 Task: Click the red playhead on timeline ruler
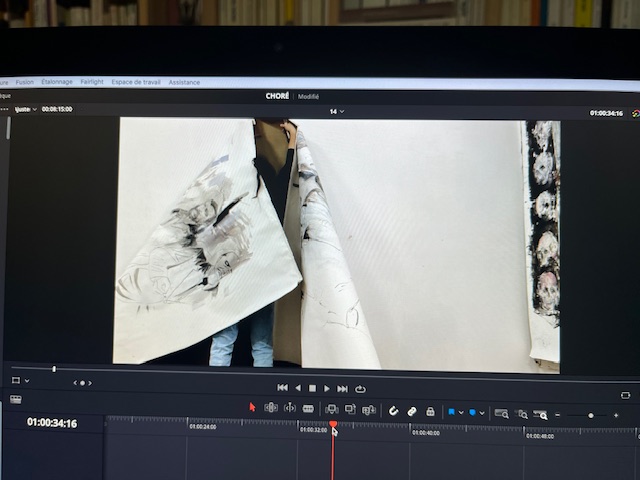pyautogui.click(x=333, y=425)
